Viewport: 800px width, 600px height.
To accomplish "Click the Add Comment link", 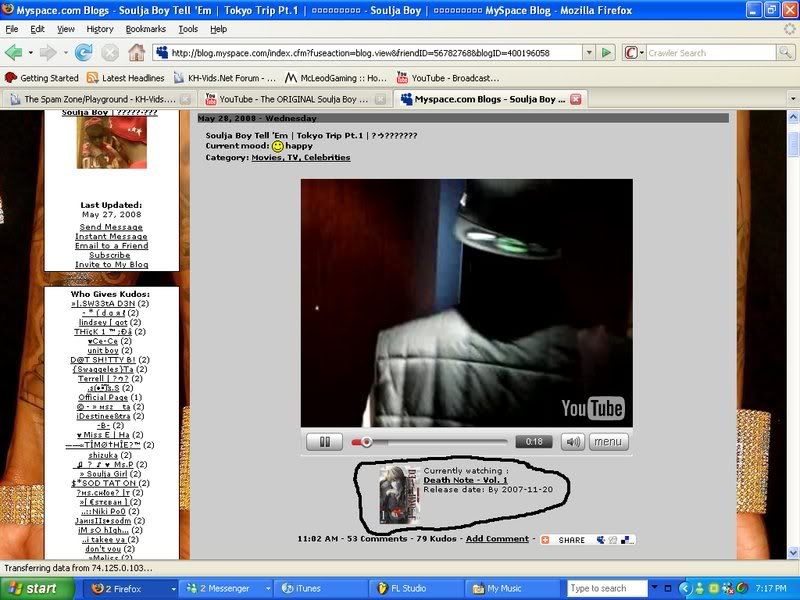I will point(497,539).
